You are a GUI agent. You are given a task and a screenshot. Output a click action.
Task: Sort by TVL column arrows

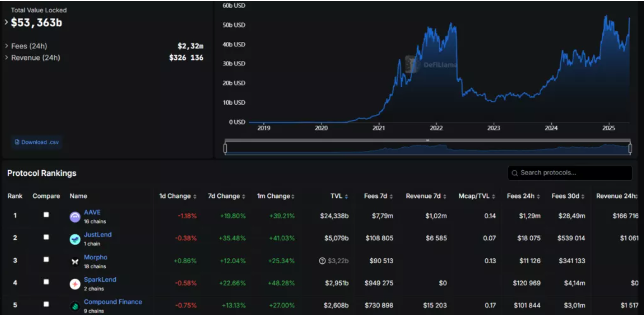(x=347, y=196)
